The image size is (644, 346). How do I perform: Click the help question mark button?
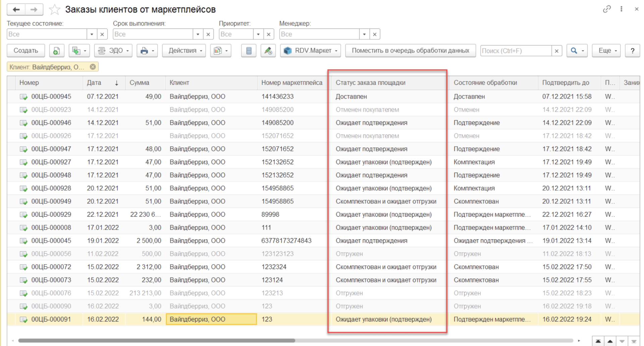tap(632, 51)
